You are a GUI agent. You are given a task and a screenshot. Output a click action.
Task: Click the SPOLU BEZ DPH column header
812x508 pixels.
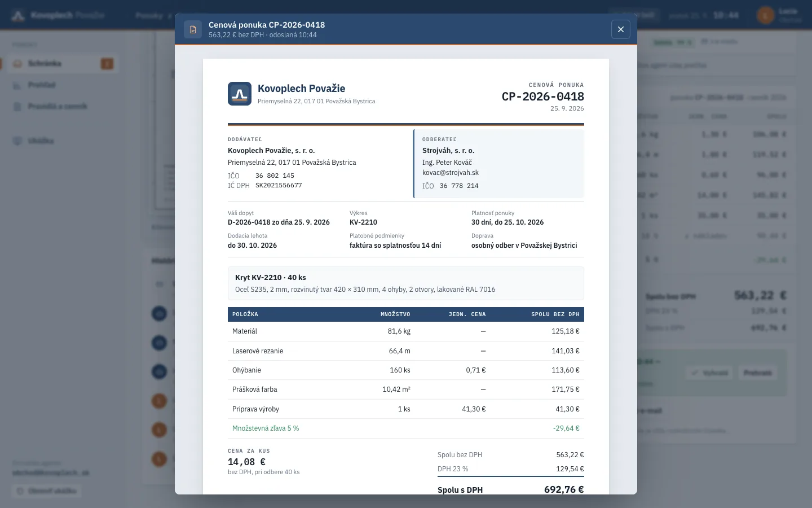[555, 314]
